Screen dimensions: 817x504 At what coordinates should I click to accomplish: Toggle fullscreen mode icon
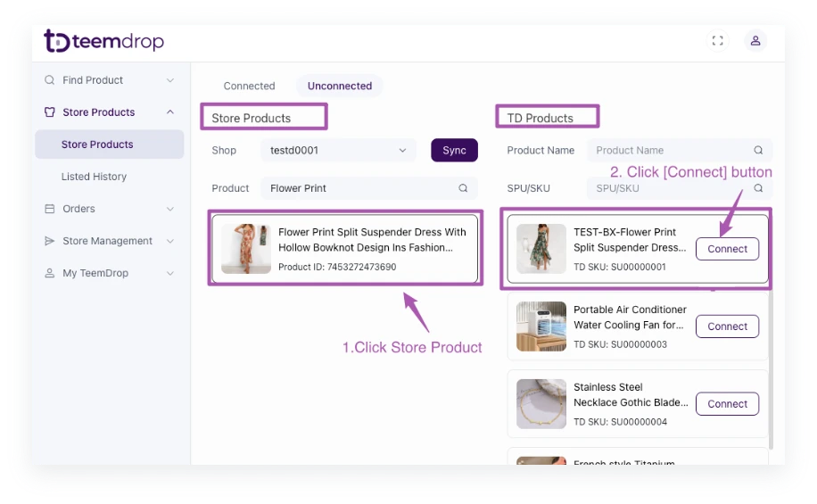click(x=717, y=41)
